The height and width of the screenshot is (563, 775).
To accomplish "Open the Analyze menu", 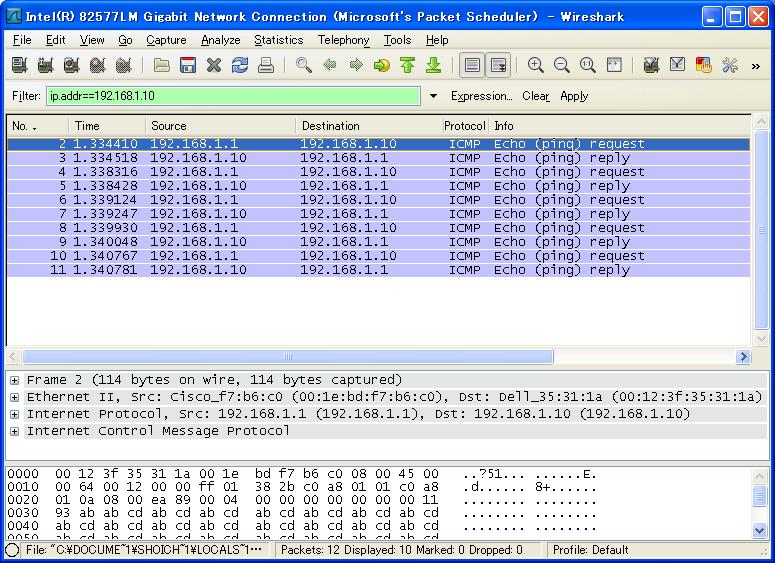I will point(220,40).
